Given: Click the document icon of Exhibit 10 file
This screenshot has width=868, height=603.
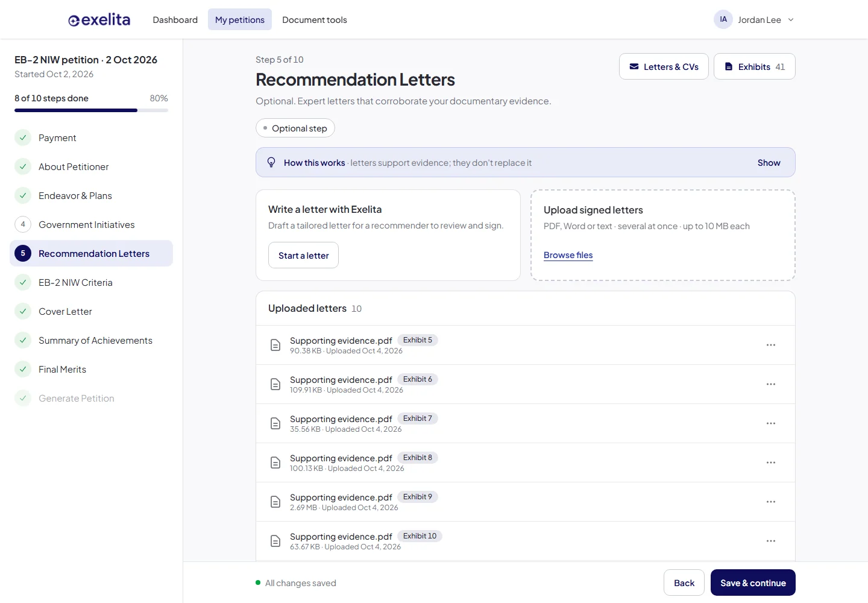Looking at the screenshot, I should pos(275,541).
